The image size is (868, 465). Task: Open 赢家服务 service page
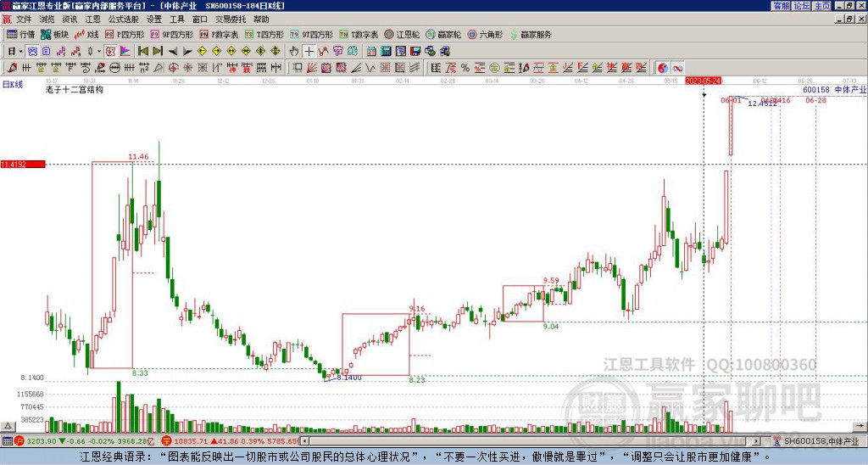pyautogui.click(x=531, y=34)
